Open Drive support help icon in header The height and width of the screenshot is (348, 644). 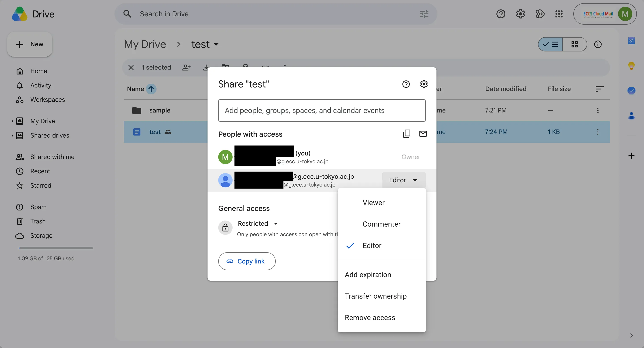(501, 14)
